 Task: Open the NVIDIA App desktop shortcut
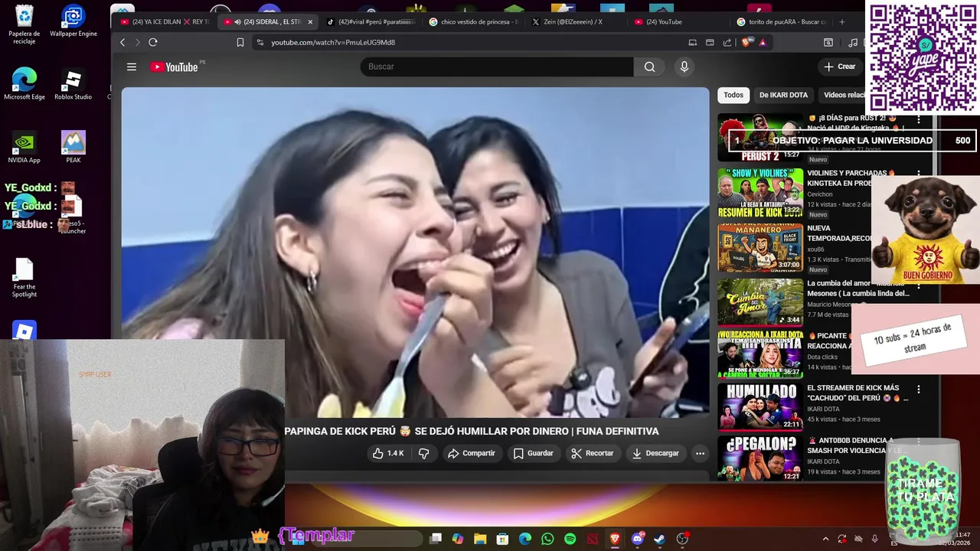click(24, 147)
